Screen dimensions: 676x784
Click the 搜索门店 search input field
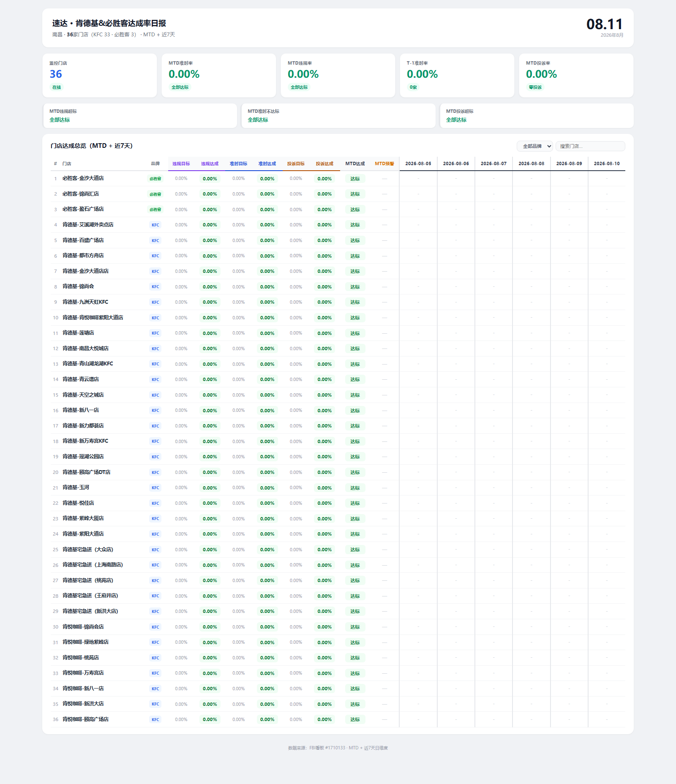pyautogui.click(x=590, y=146)
